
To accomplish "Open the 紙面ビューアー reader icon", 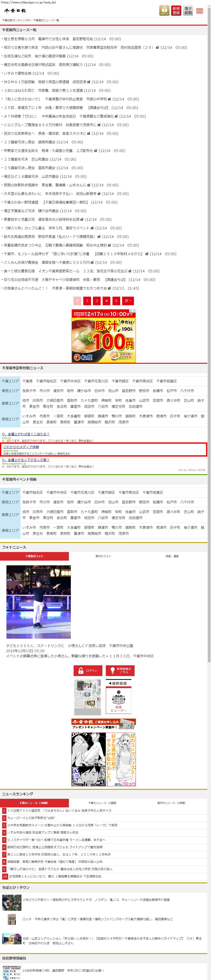I will tap(118, 702).
